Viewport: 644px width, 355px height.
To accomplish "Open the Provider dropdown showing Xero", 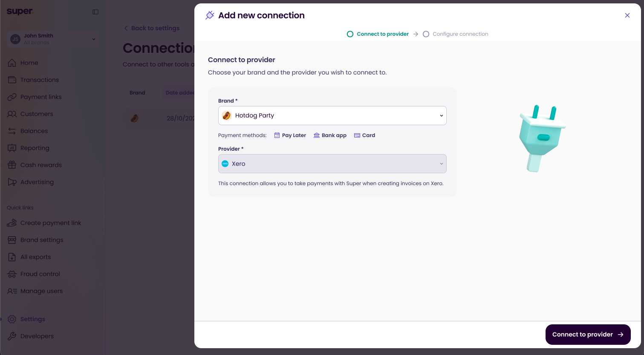I will click(332, 164).
